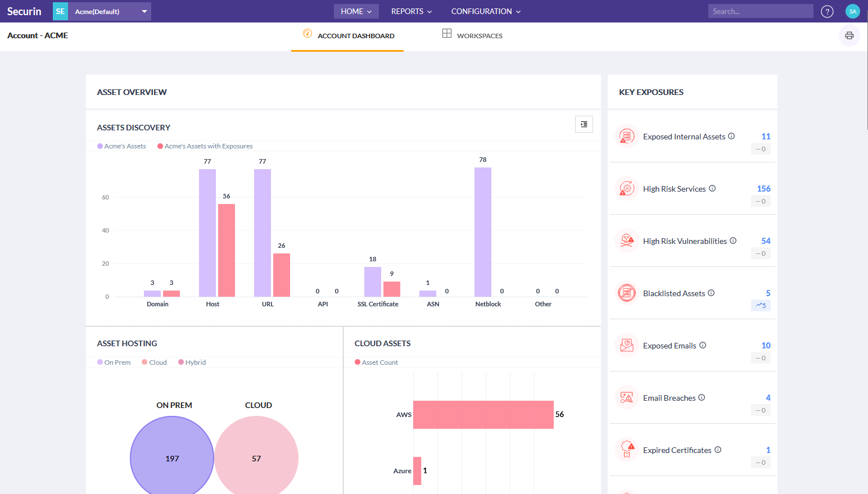Open the SA user avatar menu
Screen dimensions: 868x494
tap(853, 11)
